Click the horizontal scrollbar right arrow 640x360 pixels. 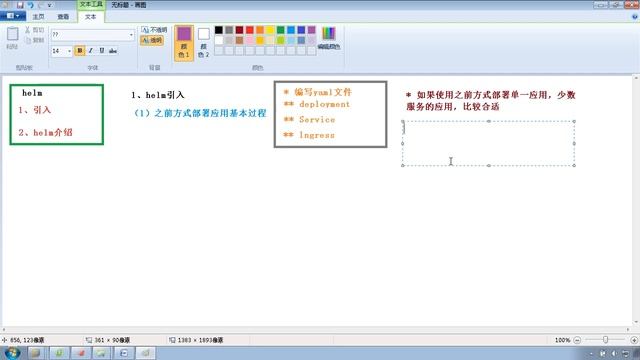(628, 329)
